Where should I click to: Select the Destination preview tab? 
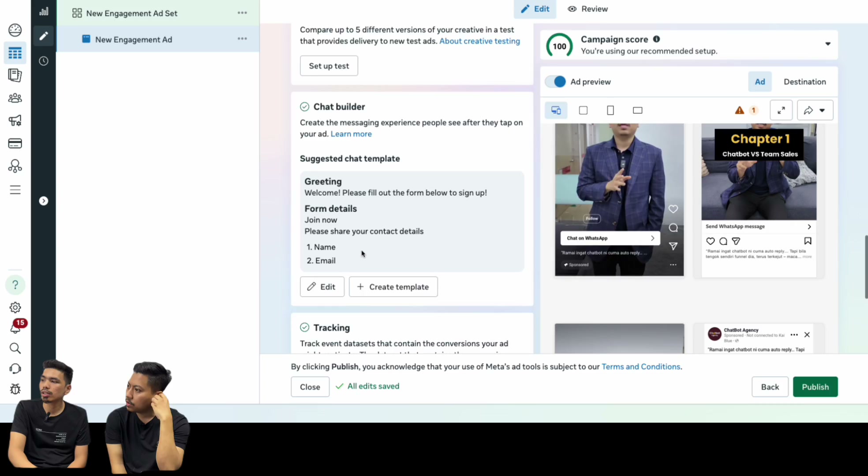pos(805,82)
